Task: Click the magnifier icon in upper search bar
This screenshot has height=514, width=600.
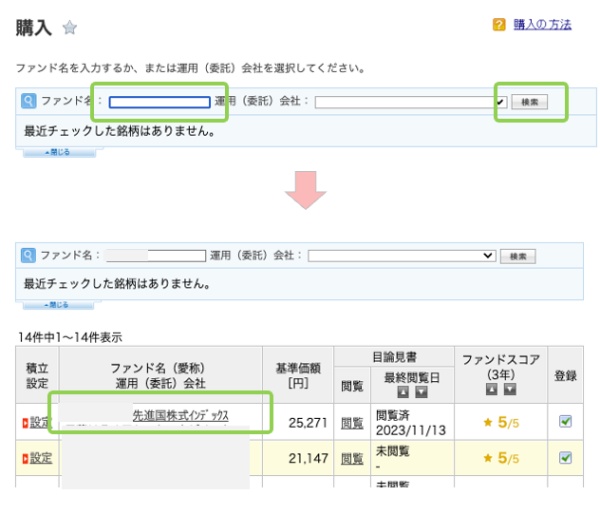Action: (x=28, y=101)
